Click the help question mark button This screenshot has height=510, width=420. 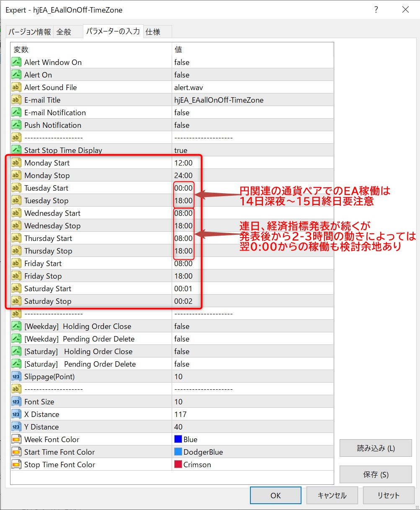pos(376,10)
